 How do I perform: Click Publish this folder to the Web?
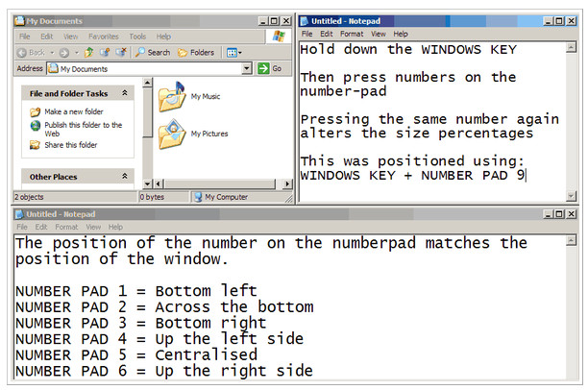coord(84,129)
